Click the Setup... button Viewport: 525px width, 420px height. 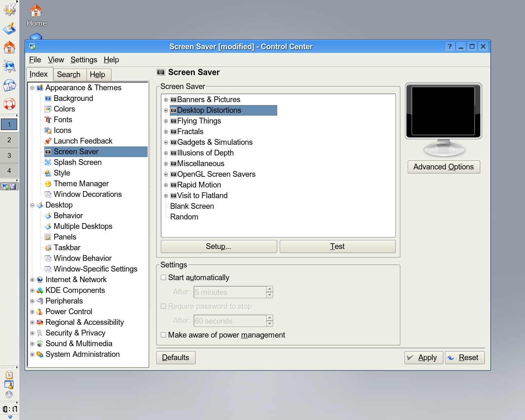(x=219, y=247)
